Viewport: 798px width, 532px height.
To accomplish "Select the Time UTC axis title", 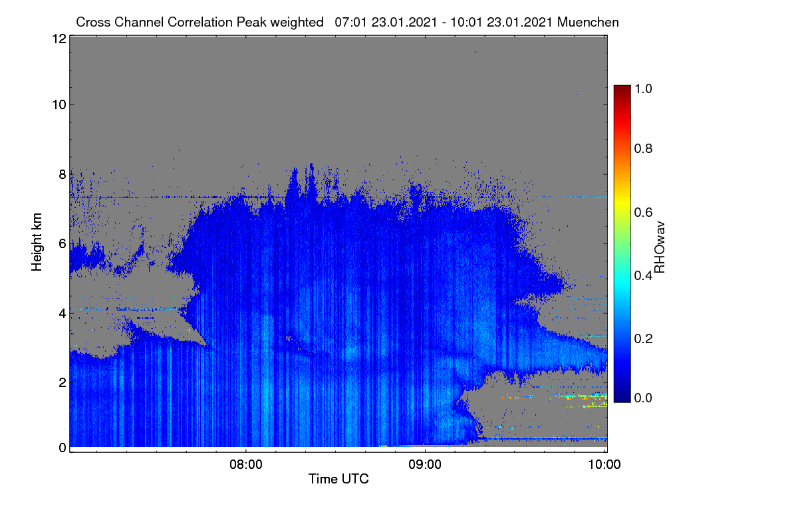I will (x=338, y=479).
